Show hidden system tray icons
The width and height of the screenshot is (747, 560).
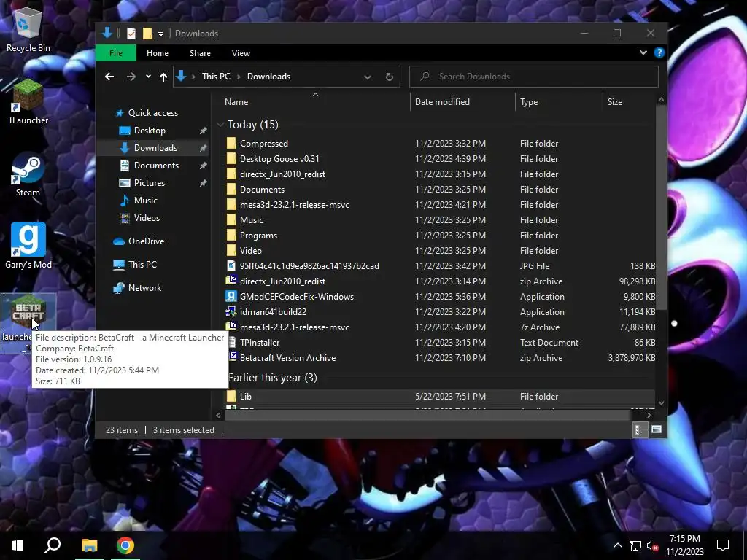(x=617, y=545)
